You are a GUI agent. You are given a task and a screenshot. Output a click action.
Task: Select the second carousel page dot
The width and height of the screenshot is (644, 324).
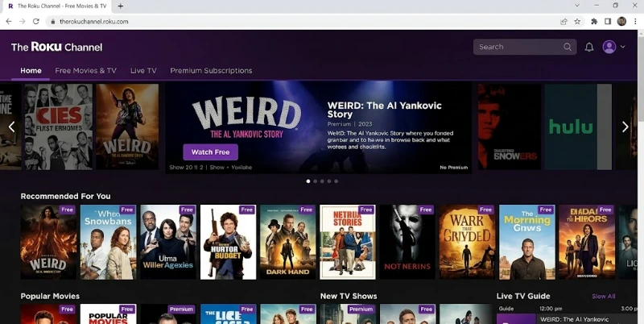316,181
